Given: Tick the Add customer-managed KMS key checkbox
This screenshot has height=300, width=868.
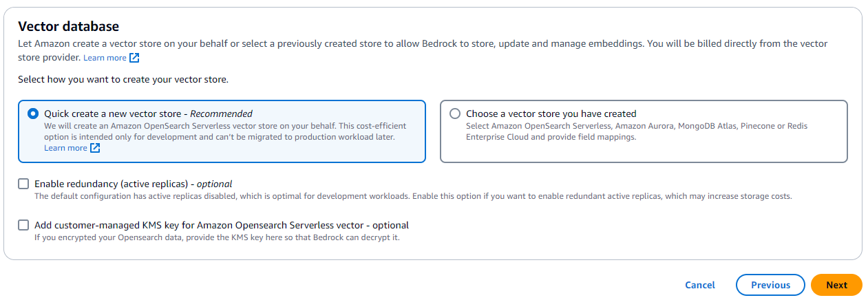Looking at the screenshot, I should point(24,225).
